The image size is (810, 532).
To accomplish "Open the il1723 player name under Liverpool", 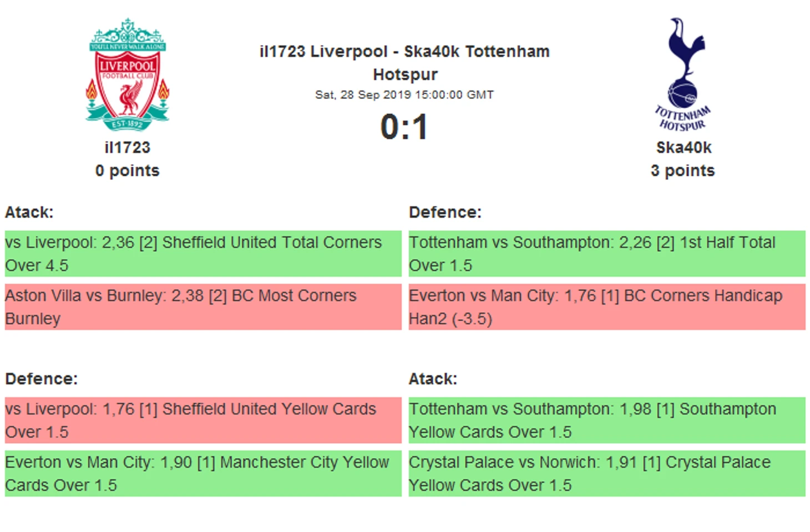I will 128,148.
